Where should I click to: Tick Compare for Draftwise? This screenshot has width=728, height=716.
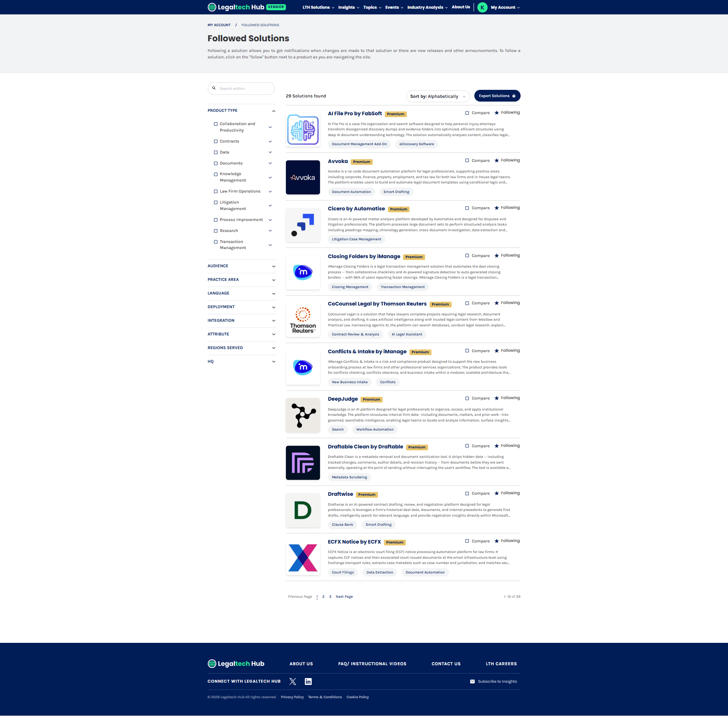point(467,494)
